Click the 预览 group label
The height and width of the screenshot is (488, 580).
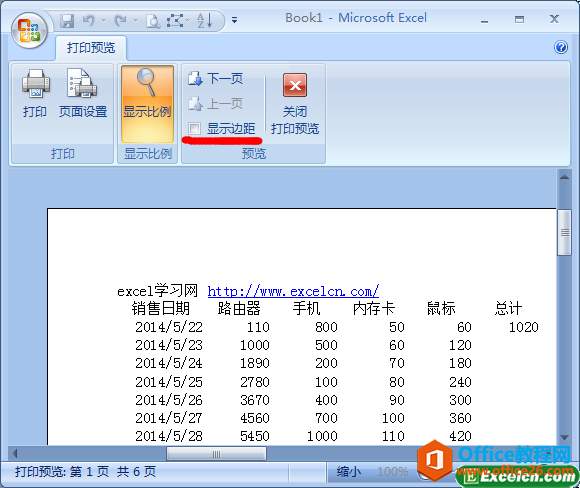click(x=254, y=154)
